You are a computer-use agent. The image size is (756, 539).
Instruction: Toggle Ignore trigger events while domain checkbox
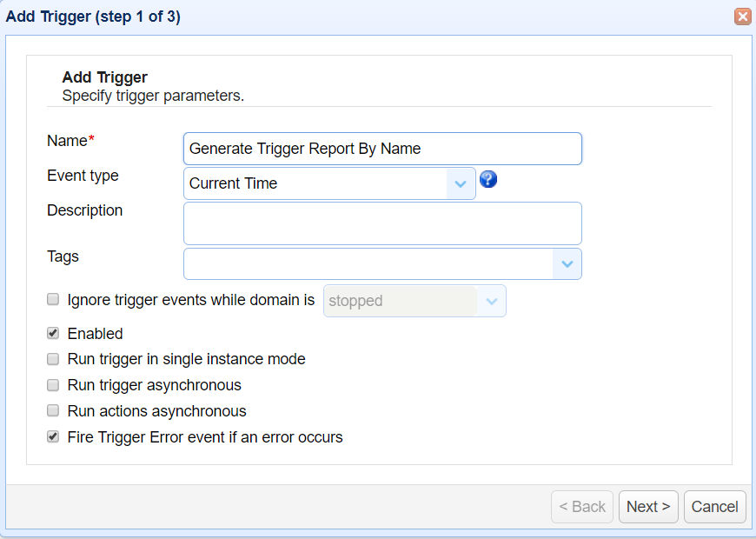click(53, 300)
